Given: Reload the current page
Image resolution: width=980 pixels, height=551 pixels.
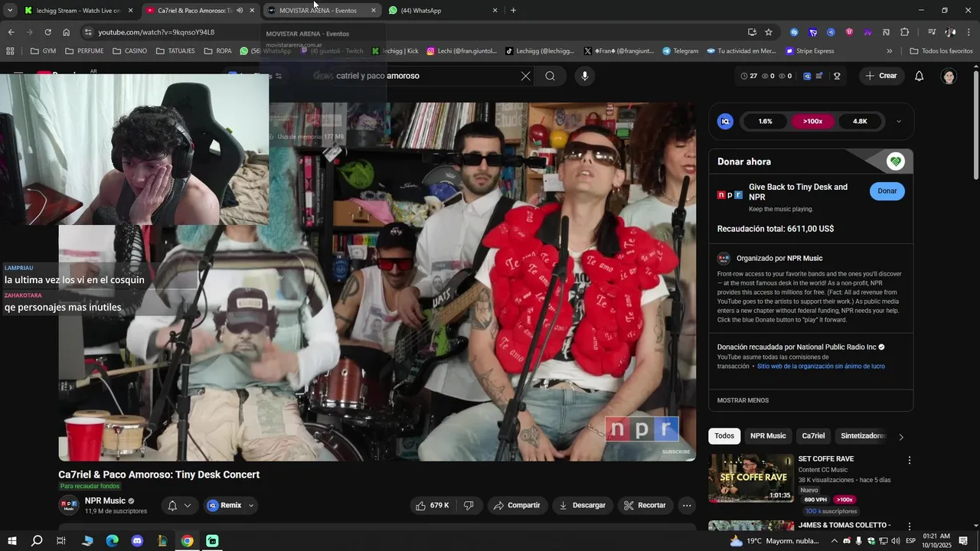Looking at the screenshot, I should pos(47,32).
